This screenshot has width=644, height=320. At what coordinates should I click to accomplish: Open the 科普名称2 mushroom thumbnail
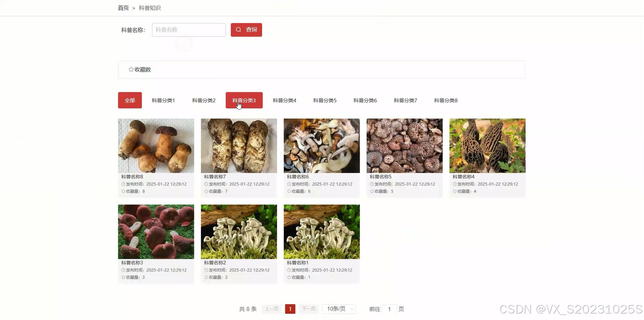pyautogui.click(x=239, y=232)
